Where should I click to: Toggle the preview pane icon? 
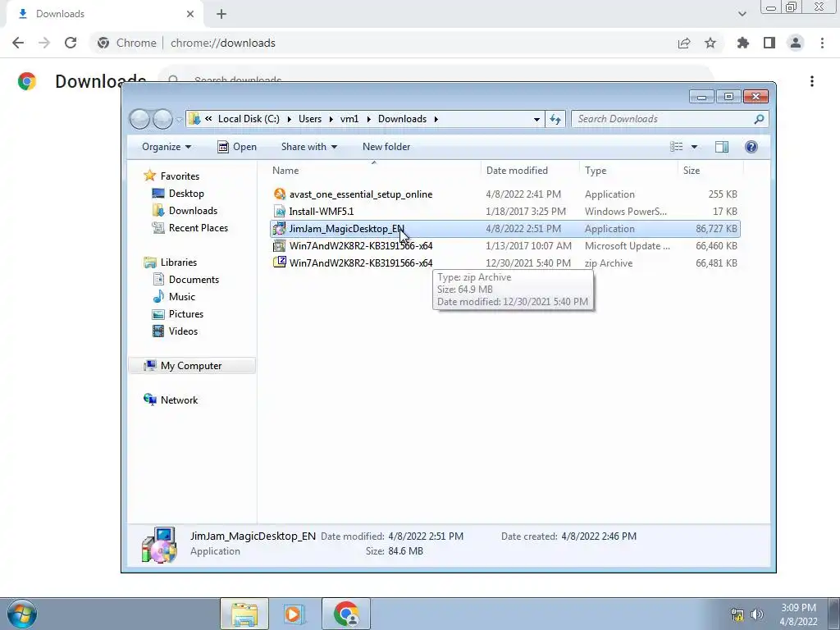click(722, 147)
